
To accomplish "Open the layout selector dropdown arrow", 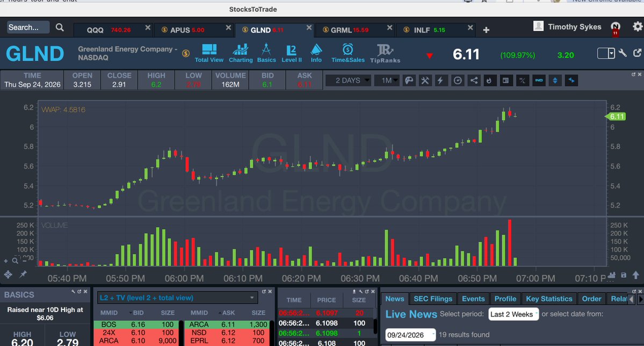I will coord(612,53).
